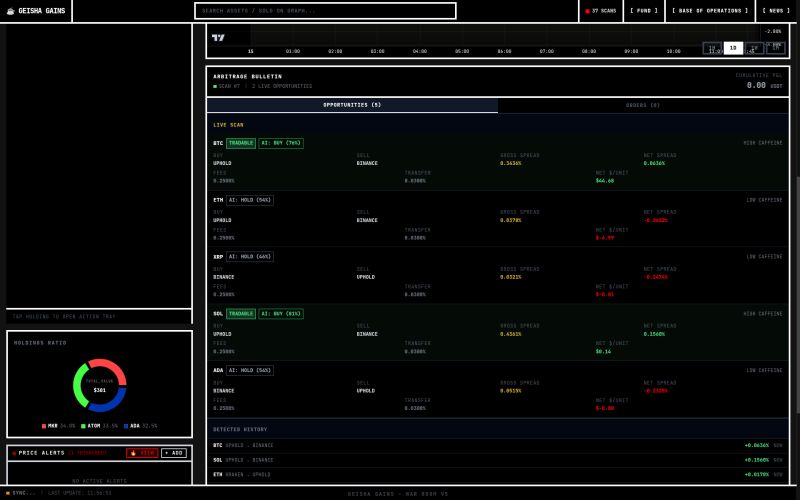
Task: Click the TradingView logo on the chart
Action: 218,37
